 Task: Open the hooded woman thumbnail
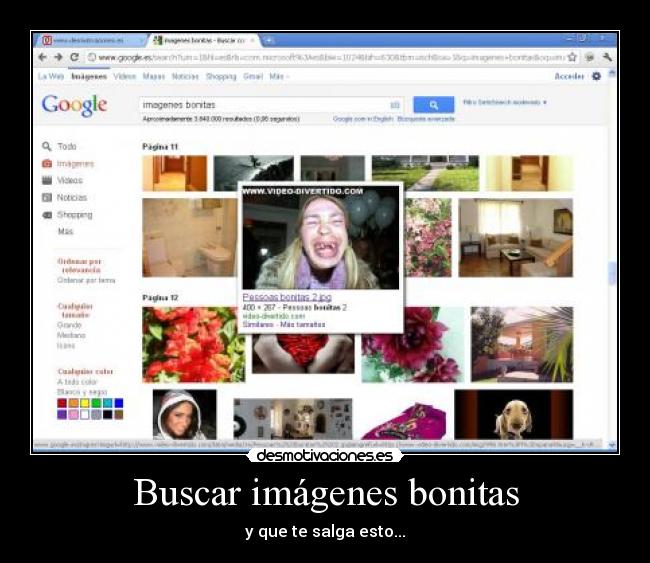(184, 415)
